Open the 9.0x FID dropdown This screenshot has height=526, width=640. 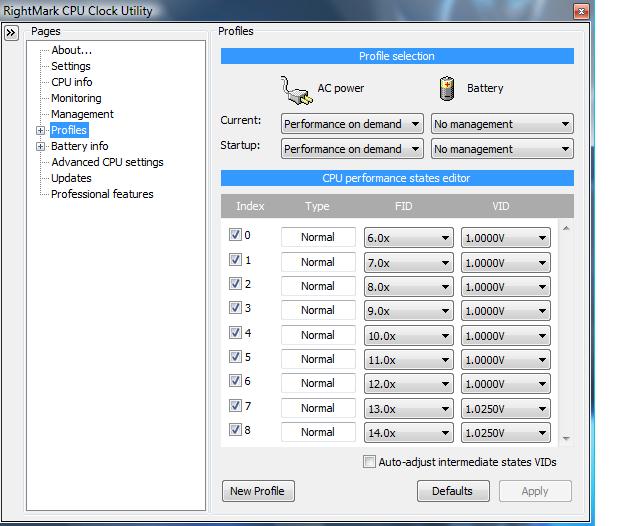pyautogui.click(x=409, y=311)
